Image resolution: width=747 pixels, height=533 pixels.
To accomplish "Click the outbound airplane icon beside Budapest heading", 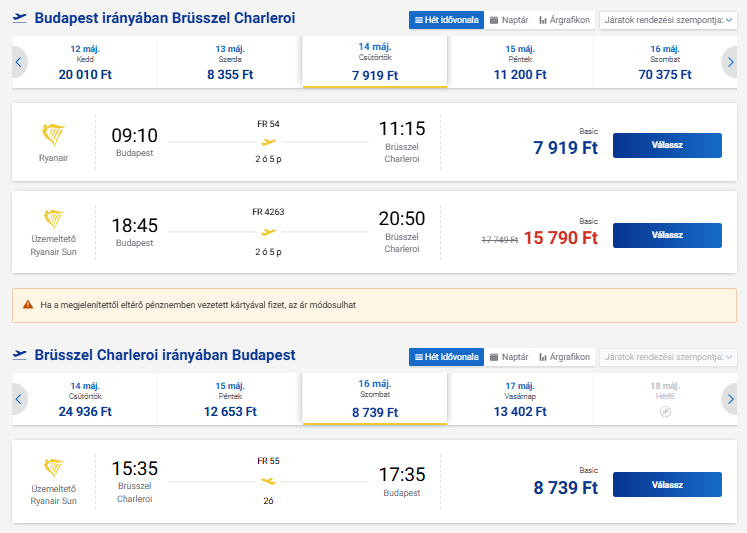I will tap(20, 19).
